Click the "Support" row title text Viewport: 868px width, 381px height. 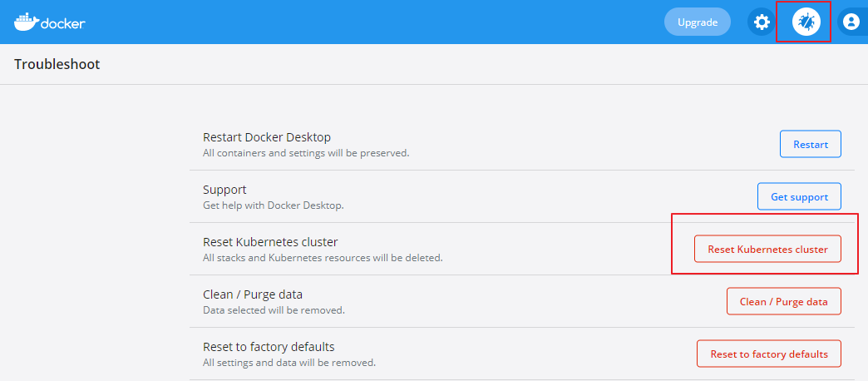pyautogui.click(x=224, y=190)
